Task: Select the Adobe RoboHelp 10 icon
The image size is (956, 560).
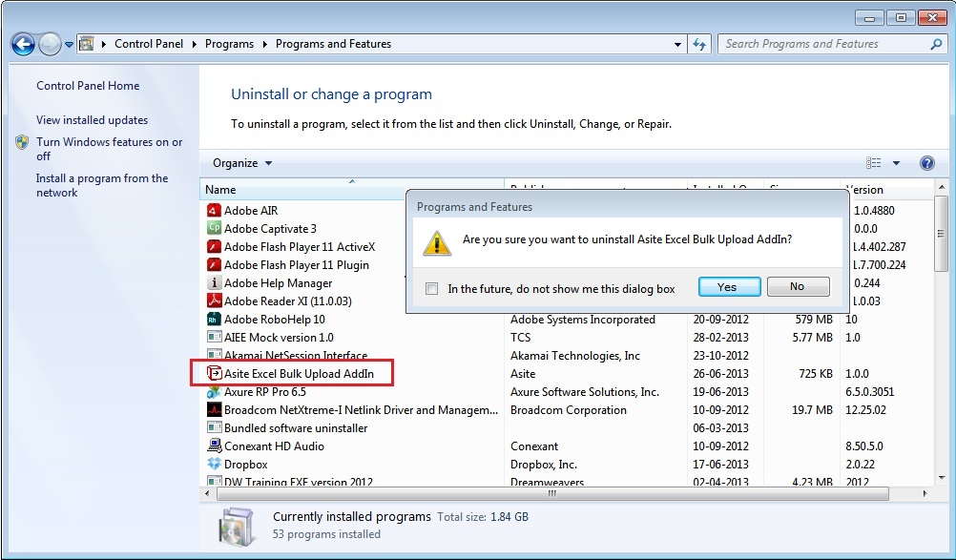Action: [214, 320]
